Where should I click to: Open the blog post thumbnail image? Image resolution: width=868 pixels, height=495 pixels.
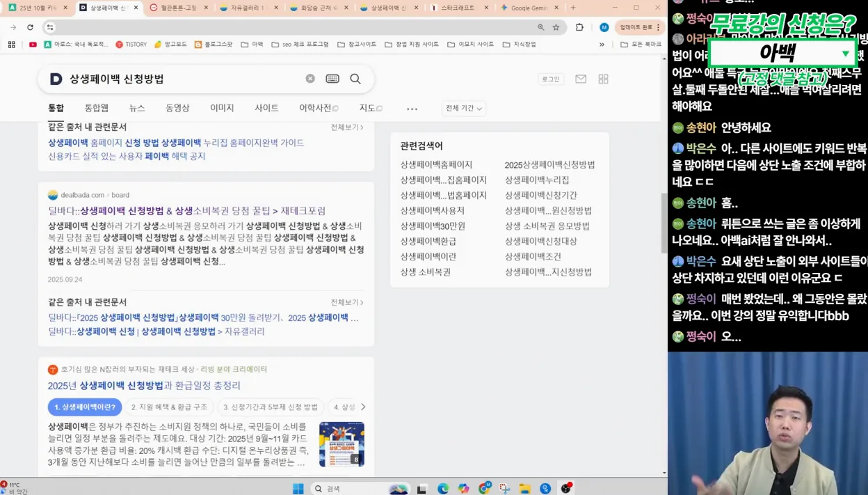341,444
